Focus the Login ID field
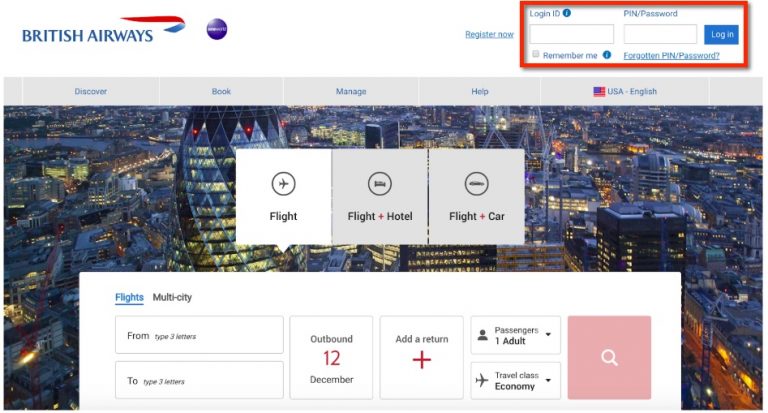This screenshot has width=768, height=413. [x=572, y=34]
